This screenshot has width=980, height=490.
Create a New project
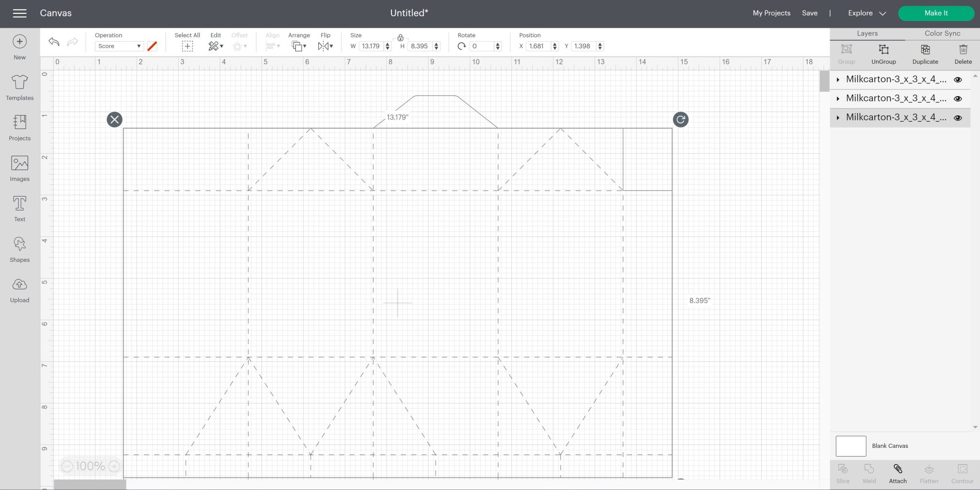tap(20, 47)
